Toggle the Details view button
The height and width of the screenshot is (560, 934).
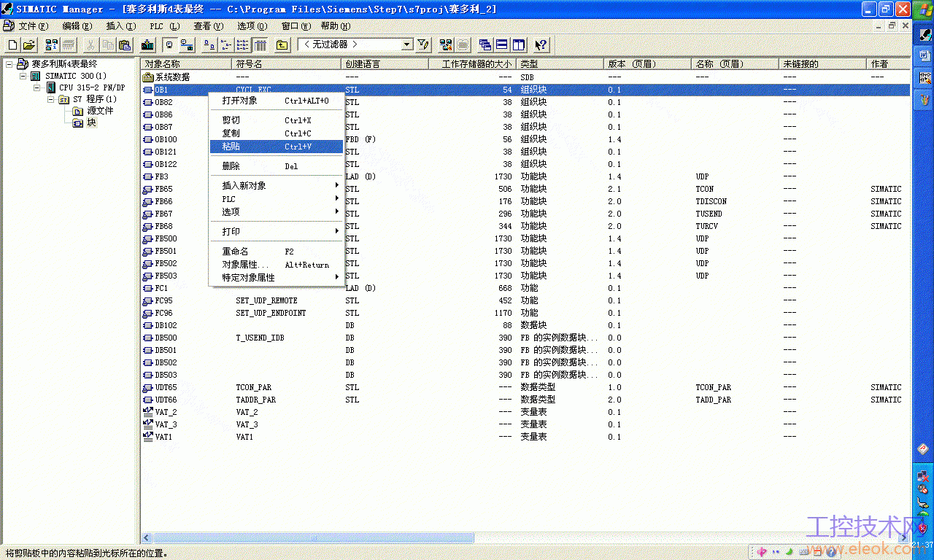[260, 45]
